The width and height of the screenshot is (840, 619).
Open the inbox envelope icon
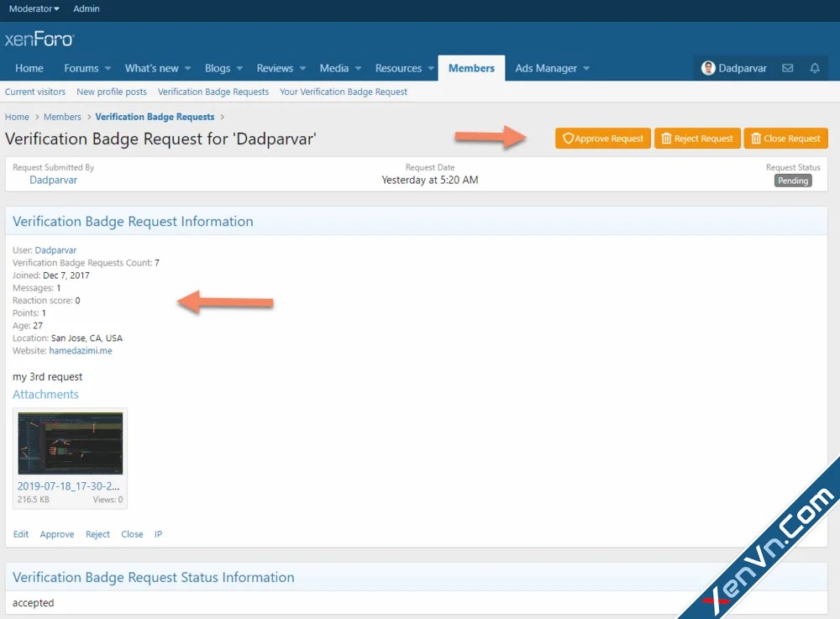[x=787, y=68]
